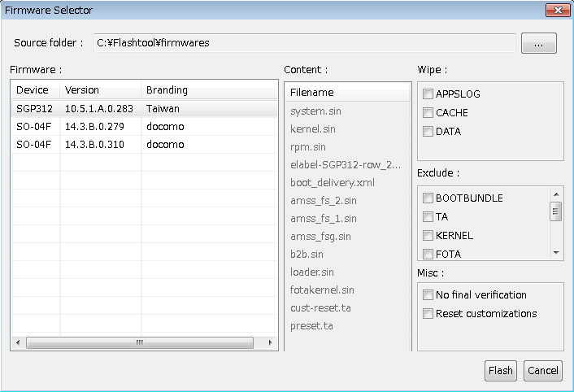
Task: Click the firmware table right scroll arrow
Action: (270, 342)
